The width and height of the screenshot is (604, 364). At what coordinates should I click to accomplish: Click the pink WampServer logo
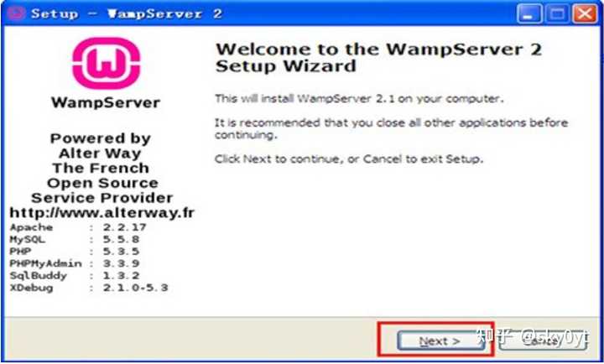(107, 63)
